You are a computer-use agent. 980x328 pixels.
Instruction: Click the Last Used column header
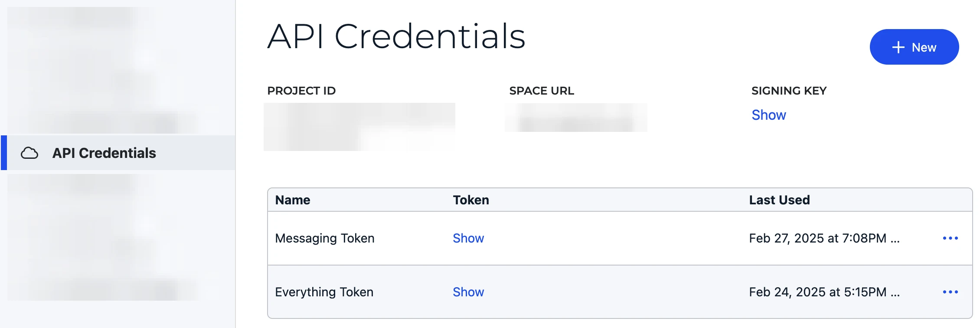pyautogui.click(x=779, y=200)
